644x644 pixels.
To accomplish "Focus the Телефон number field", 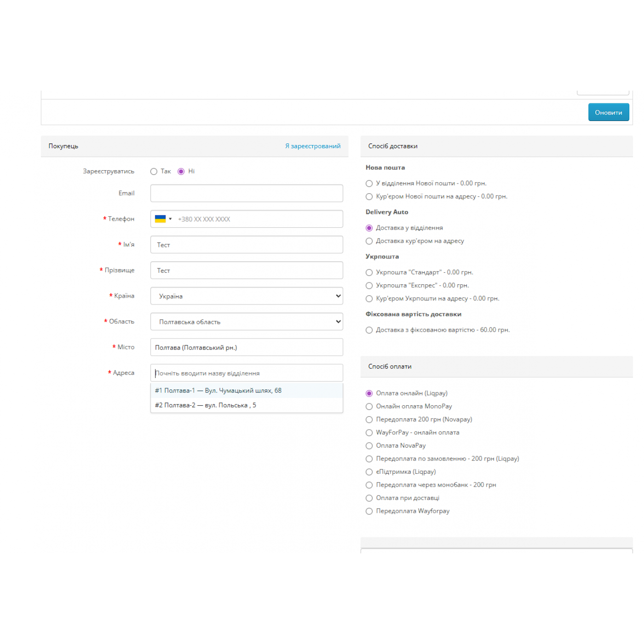I will pos(258,219).
